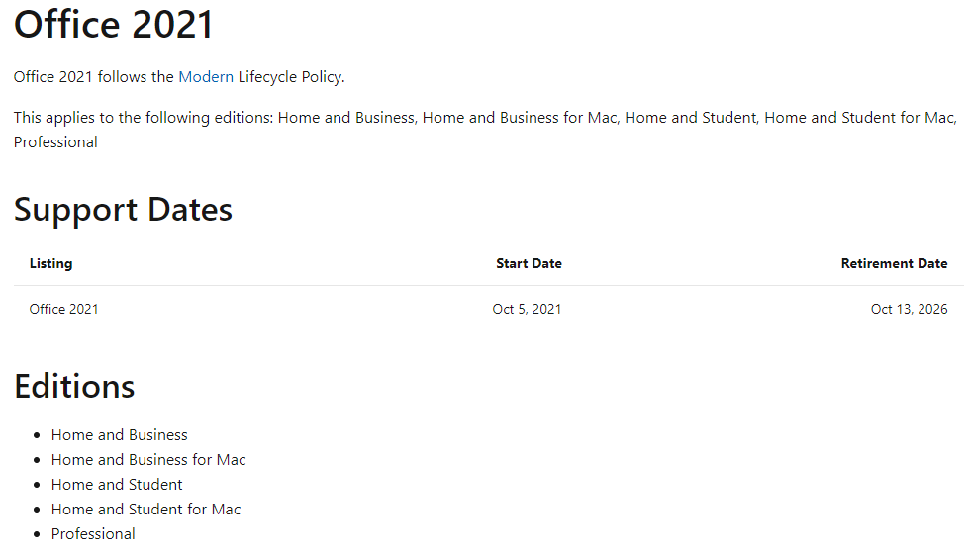Click the 'Lifecycle Policy.' text after the link
This screenshot has width=969, height=560.
[292, 77]
